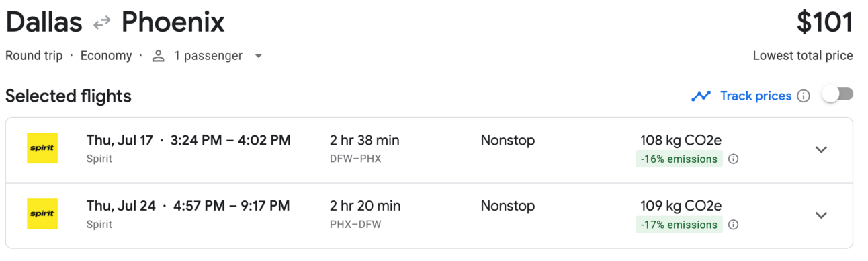
Task: Click the -16% emissions green badge
Action: [679, 159]
